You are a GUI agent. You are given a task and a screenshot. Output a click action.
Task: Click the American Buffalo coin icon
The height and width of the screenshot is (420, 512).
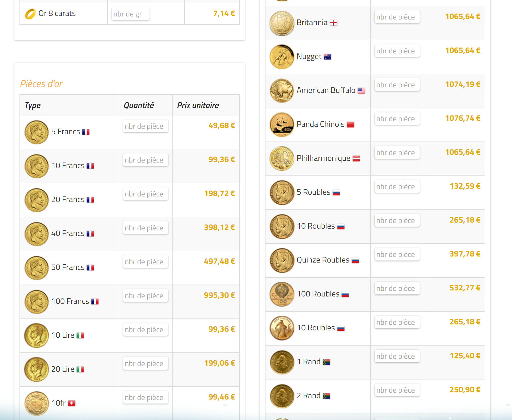click(x=282, y=91)
